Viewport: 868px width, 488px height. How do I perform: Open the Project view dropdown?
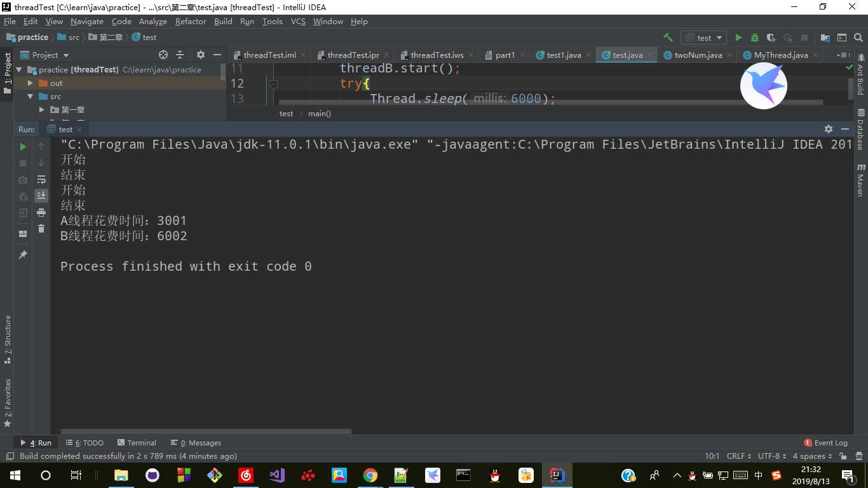pos(44,55)
